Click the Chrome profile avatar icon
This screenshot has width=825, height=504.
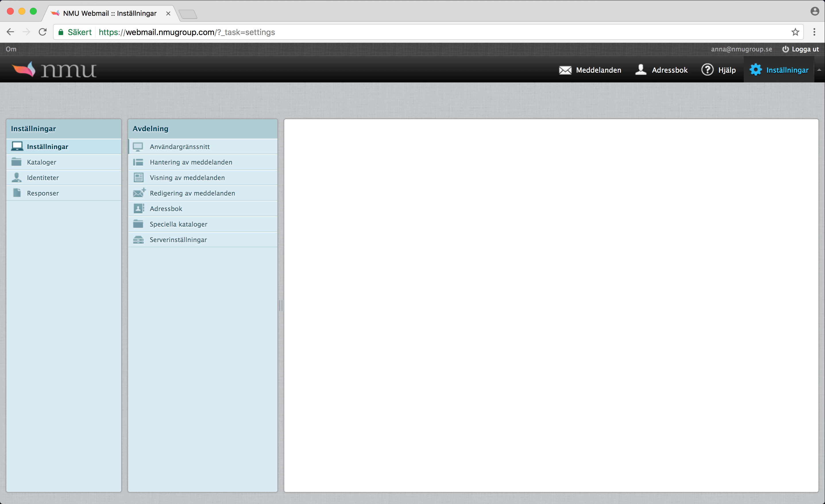tap(815, 11)
